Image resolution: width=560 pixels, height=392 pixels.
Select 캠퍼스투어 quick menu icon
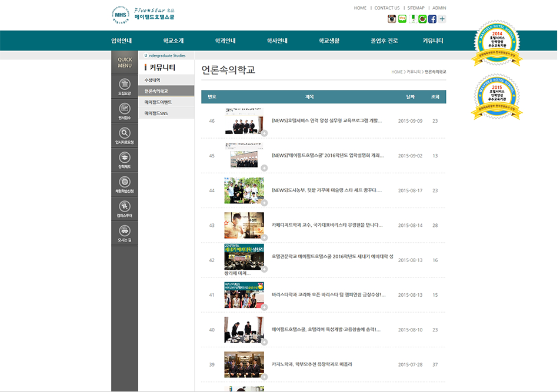coord(125,206)
